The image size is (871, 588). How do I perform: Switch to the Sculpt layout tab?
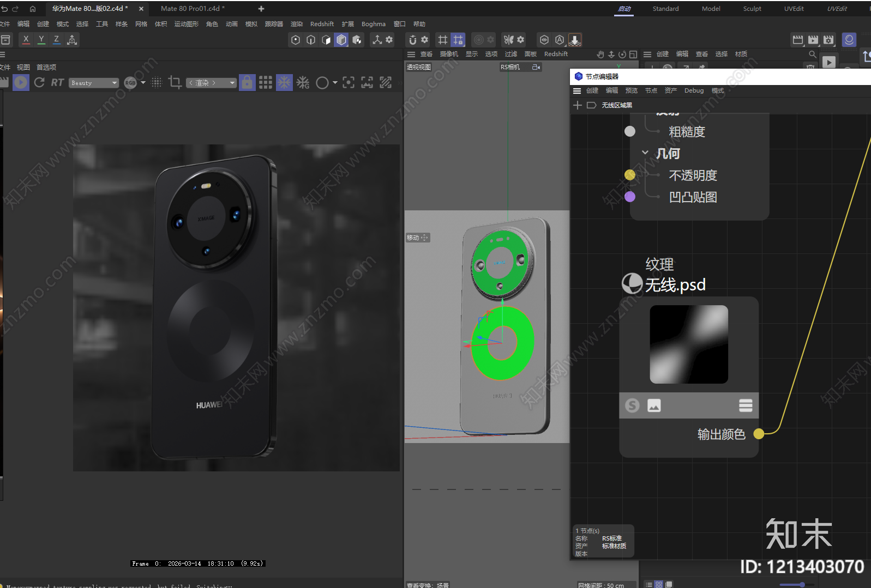pyautogui.click(x=752, y=9)
